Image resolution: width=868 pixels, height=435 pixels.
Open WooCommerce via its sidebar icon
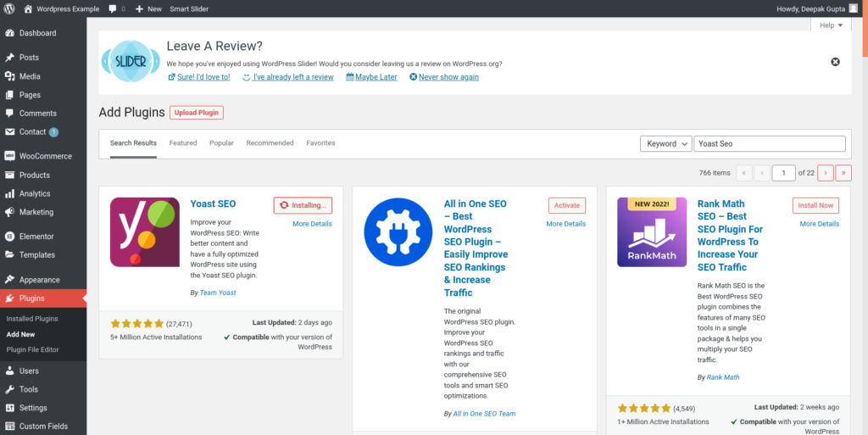[9, 156]
